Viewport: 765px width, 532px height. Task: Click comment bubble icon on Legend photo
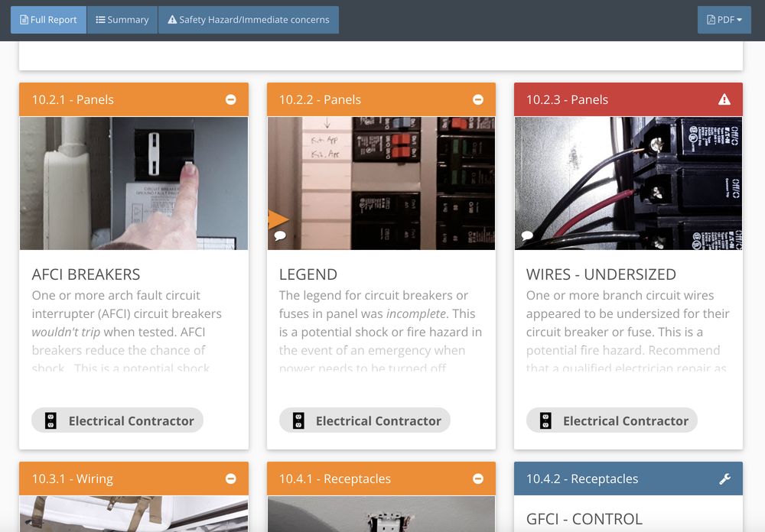pyautogui.click(x=280, y=236)
